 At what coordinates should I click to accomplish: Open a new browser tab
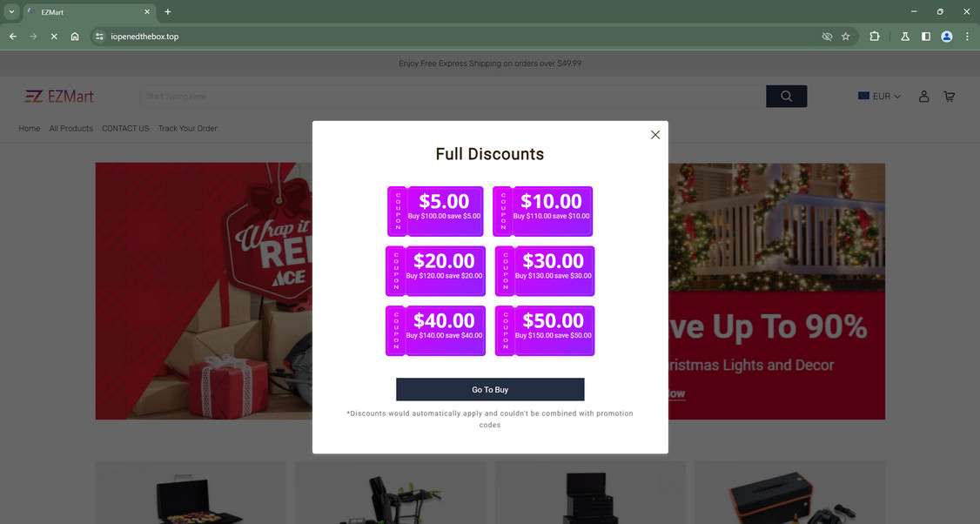(x=168, y=12)
